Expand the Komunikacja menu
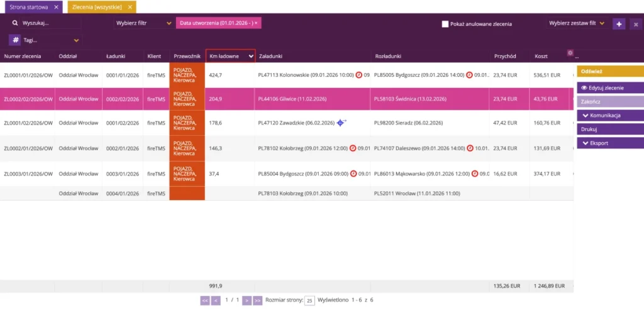Viewport: 644px width, 310px height. pos(610,116)
